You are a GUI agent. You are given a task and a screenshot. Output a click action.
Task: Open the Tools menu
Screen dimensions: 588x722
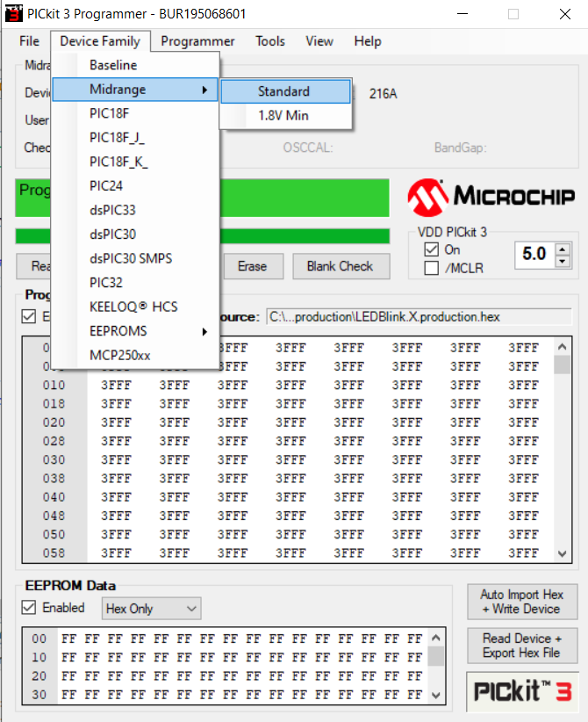(x=270, y=41)
